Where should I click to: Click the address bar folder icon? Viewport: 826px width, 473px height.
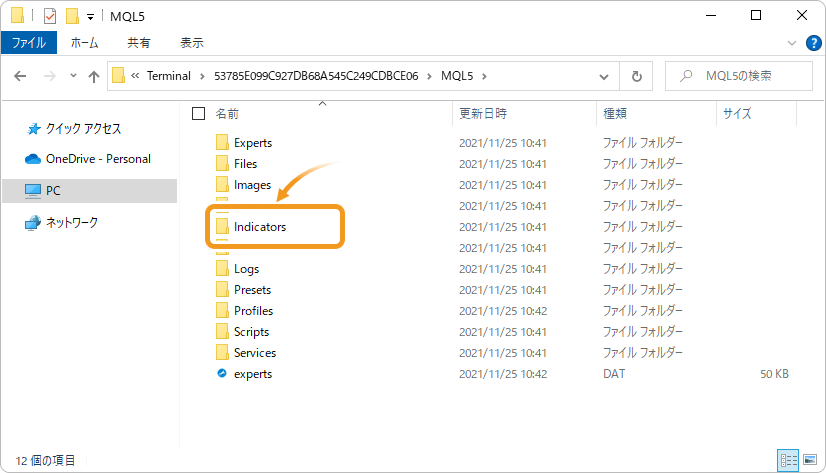119,76
